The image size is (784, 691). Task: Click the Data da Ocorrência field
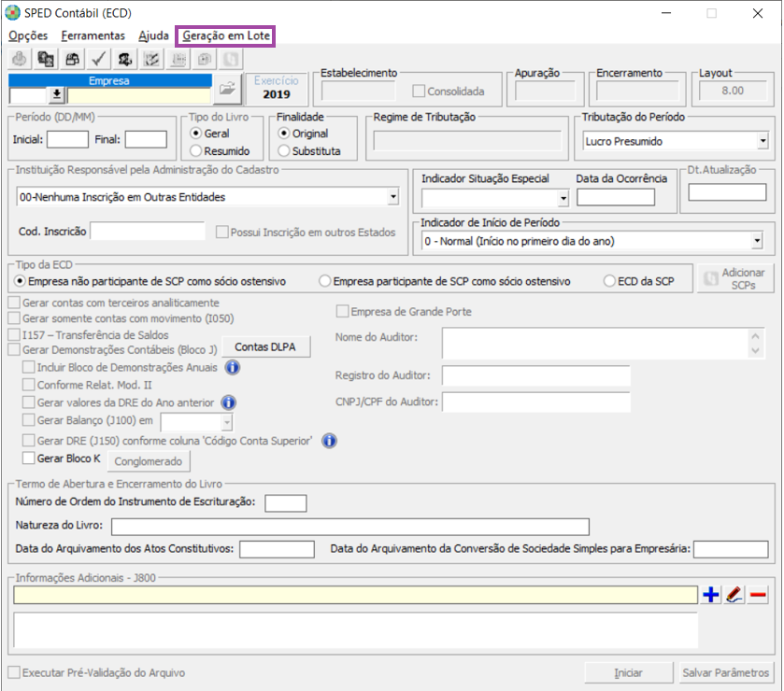[616, 197]
